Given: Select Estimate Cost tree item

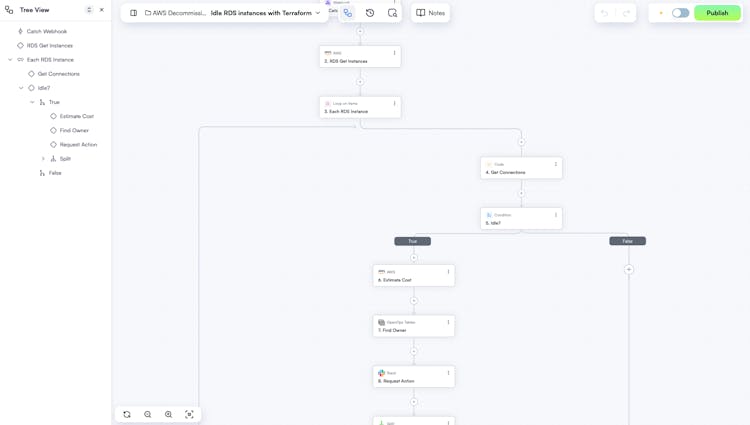Looking at the screenshot, I should click(77, 116).
